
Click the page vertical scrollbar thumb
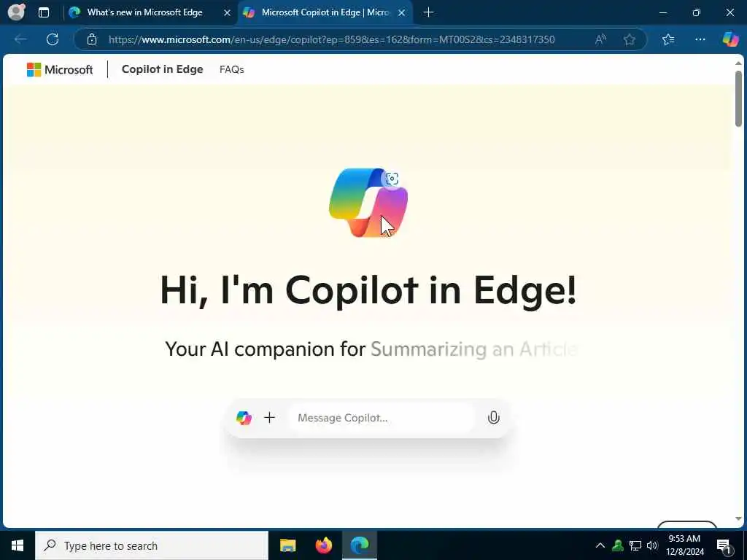coord(738,98)
